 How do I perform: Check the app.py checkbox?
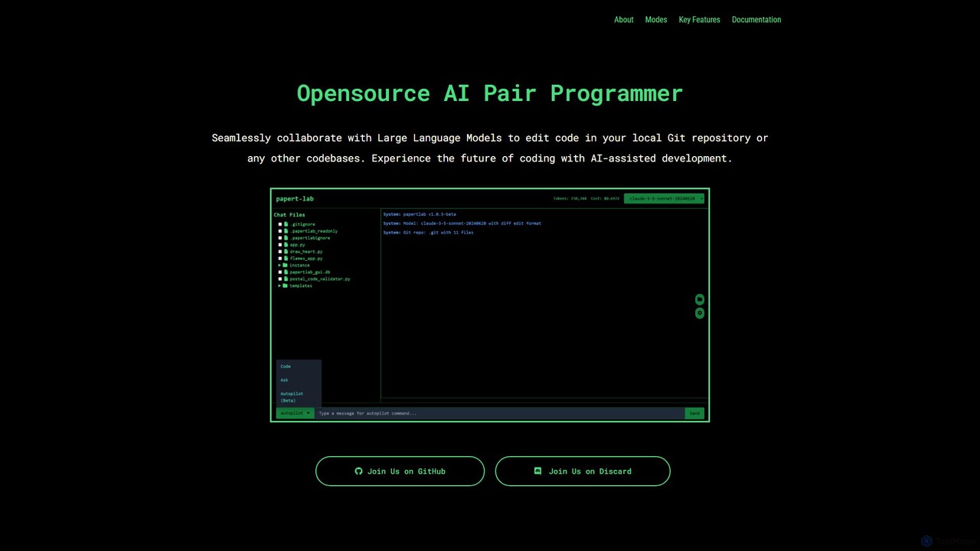[x=280, y=245]
